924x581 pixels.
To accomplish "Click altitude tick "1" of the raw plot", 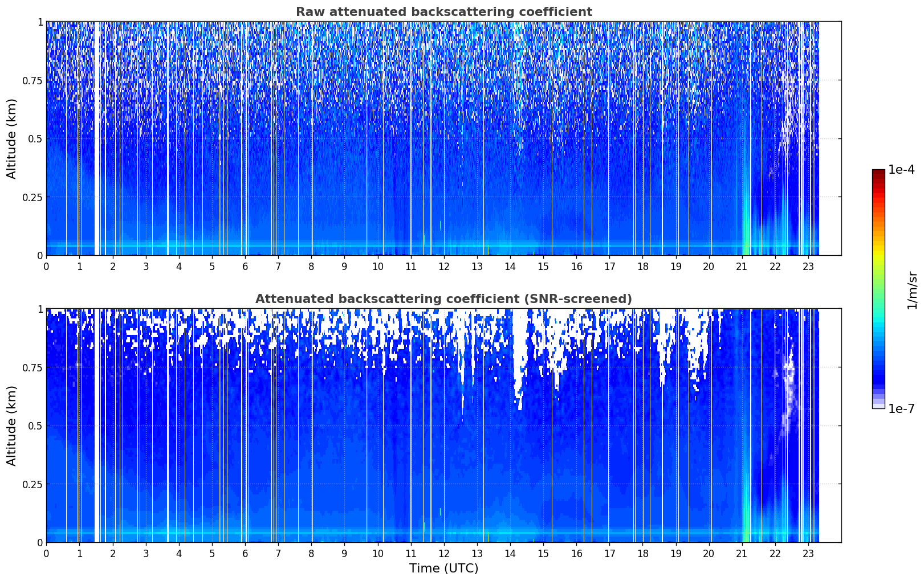I will click(x=40, y=22).
